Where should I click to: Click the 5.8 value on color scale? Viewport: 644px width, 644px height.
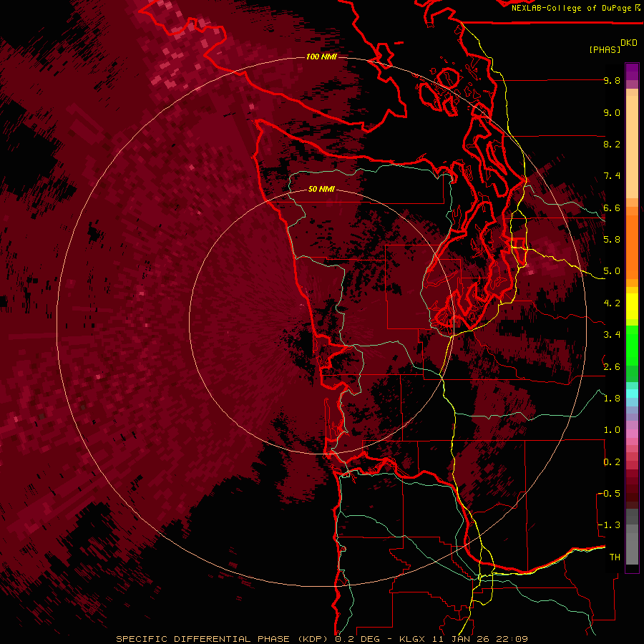[x=612, y=240]
